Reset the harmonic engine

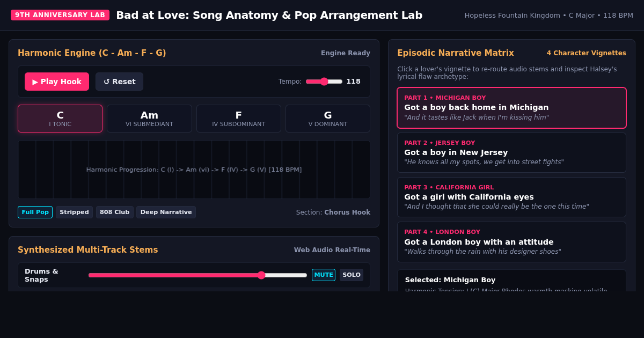119,82
